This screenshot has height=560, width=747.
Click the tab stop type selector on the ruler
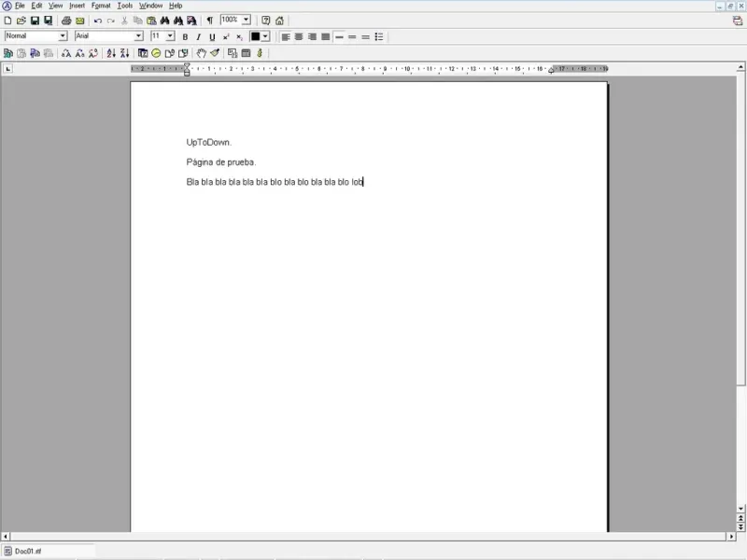click(x=8, y=69)
